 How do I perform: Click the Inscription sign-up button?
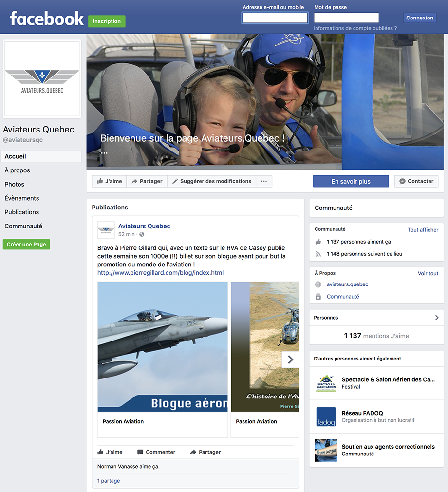(107, 21)
